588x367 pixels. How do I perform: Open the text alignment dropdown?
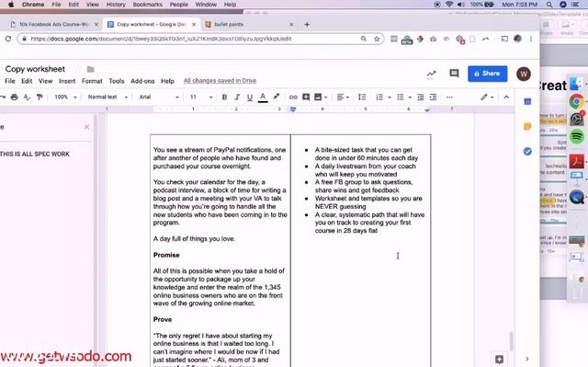tap(343, 97)
